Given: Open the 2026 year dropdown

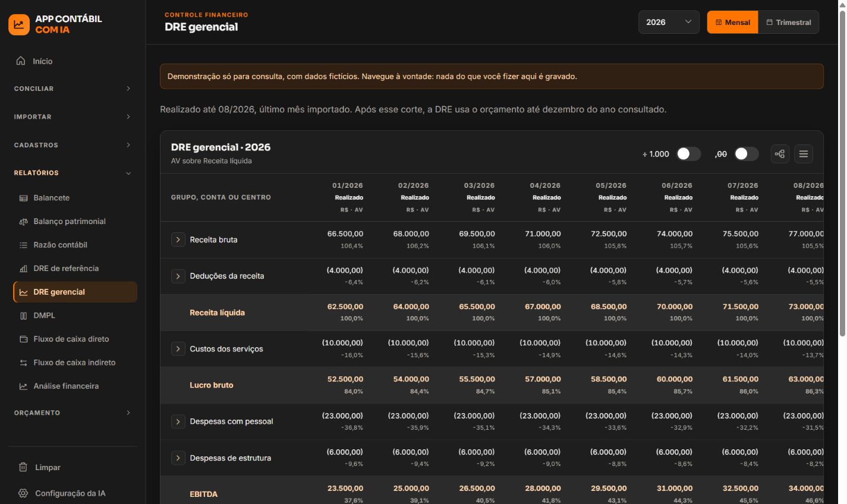Looking at the screenshot, I should point(669,22).
